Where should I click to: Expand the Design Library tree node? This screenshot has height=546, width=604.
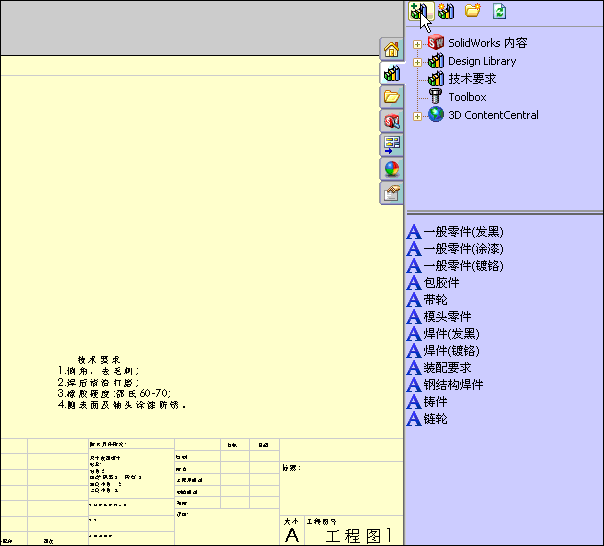pos(417,62)
